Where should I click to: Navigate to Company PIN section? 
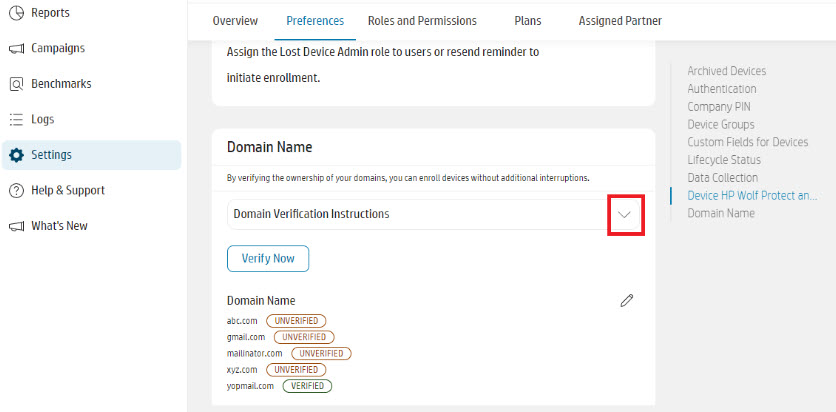click(x=719, y=107)
